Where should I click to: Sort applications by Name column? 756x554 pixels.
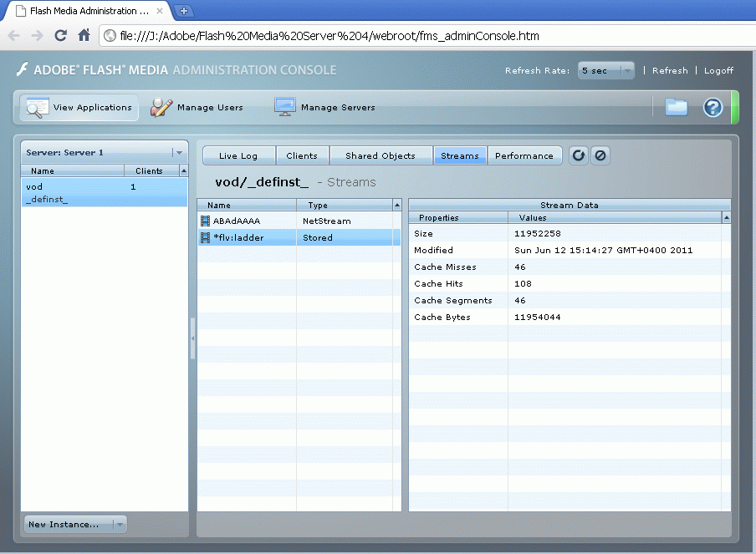point(72,170)
